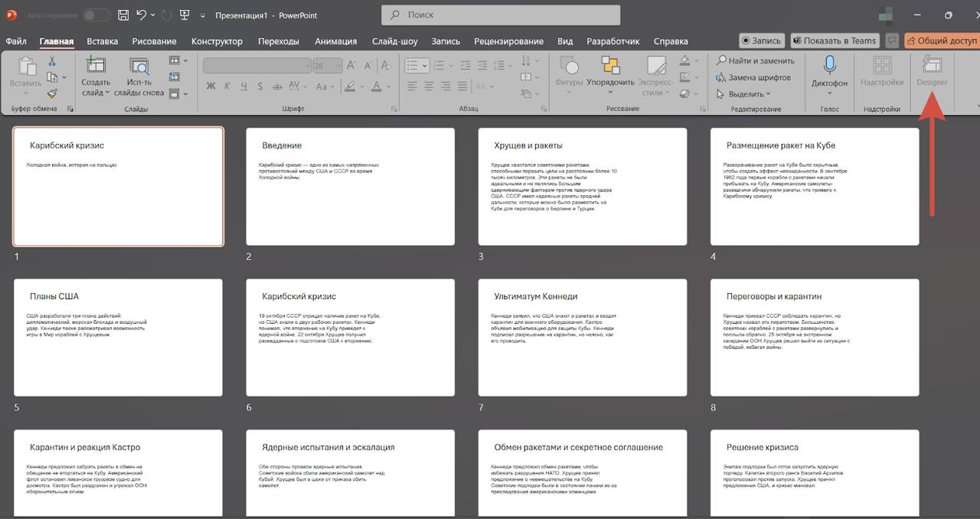980x519 pixels.
Task: Select the Format Painter brush icon
Action: [52, 93]
